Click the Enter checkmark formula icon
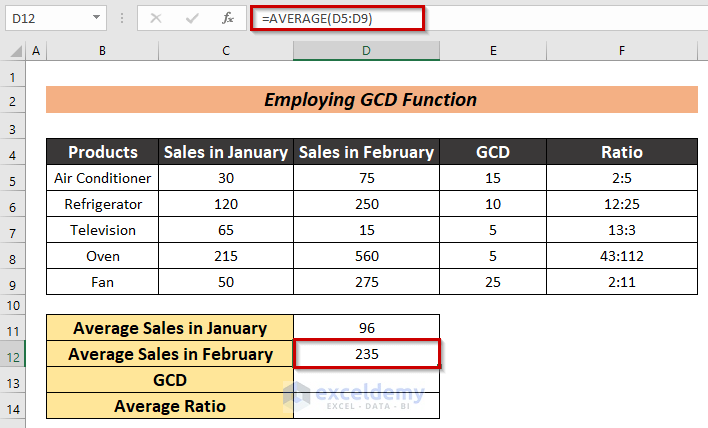This screenshot has height=428, width=708. click(190, 18)
